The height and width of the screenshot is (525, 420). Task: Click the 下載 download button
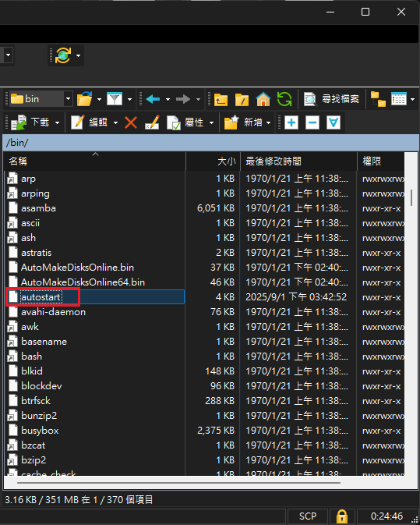coord(30,122)
